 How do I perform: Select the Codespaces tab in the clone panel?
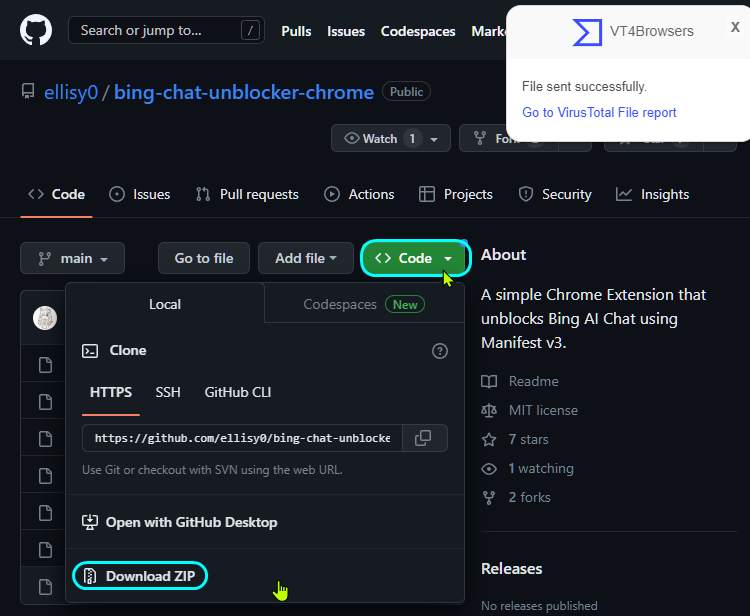364,304
